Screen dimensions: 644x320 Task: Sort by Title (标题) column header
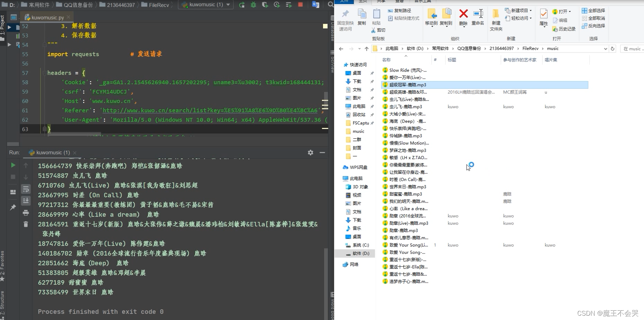coord(452,60)
